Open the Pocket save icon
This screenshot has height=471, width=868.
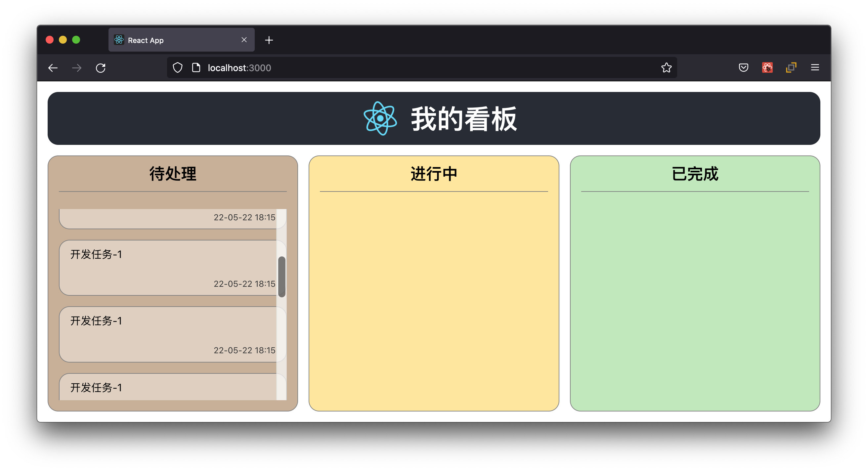(743, 68)
